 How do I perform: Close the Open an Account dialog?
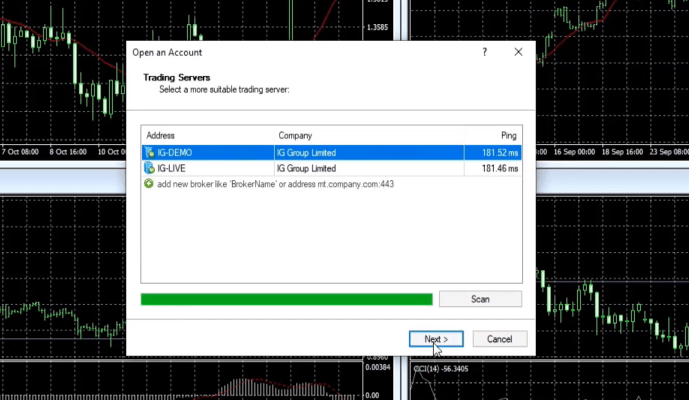point(518,52)
